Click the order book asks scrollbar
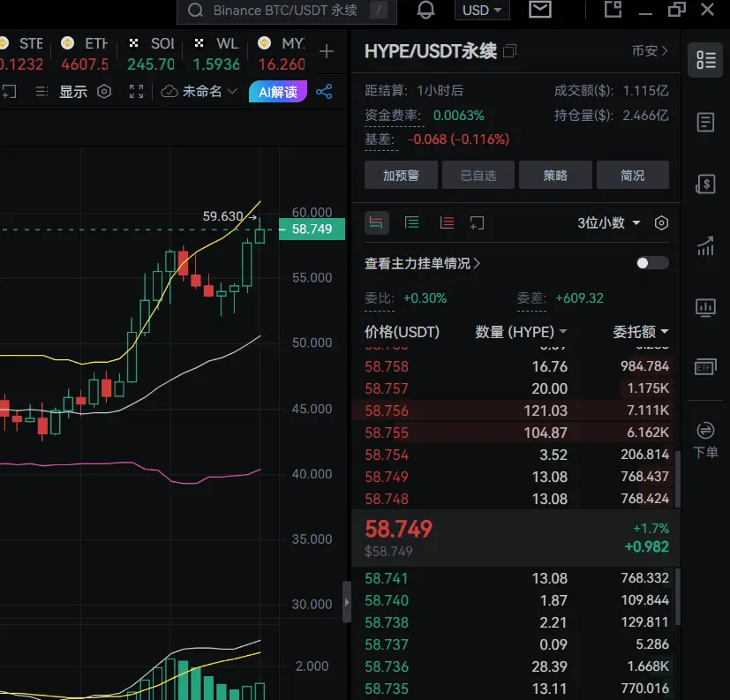The image size is (730, 700). 677,479
